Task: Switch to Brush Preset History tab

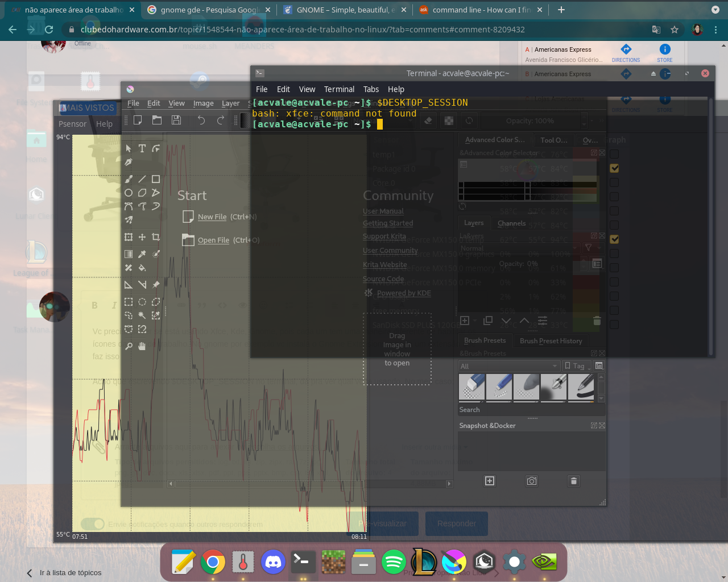Action: tap(551, 341)
